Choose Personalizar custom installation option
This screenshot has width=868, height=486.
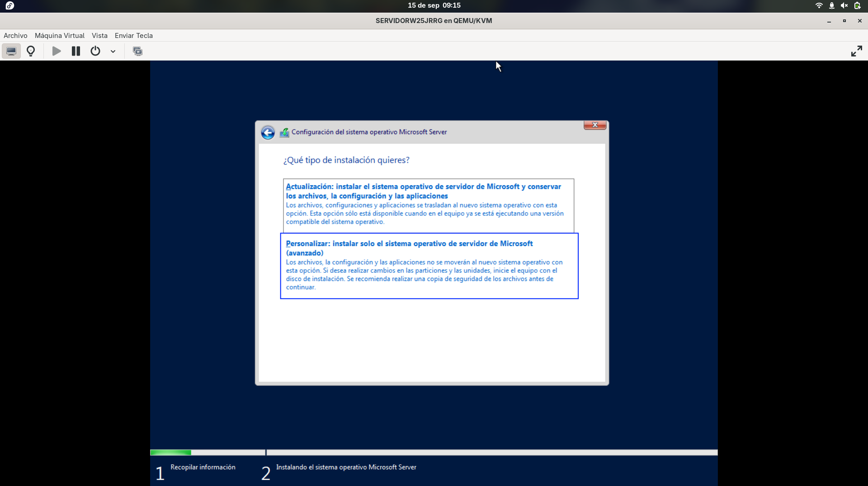pos(429,266)
